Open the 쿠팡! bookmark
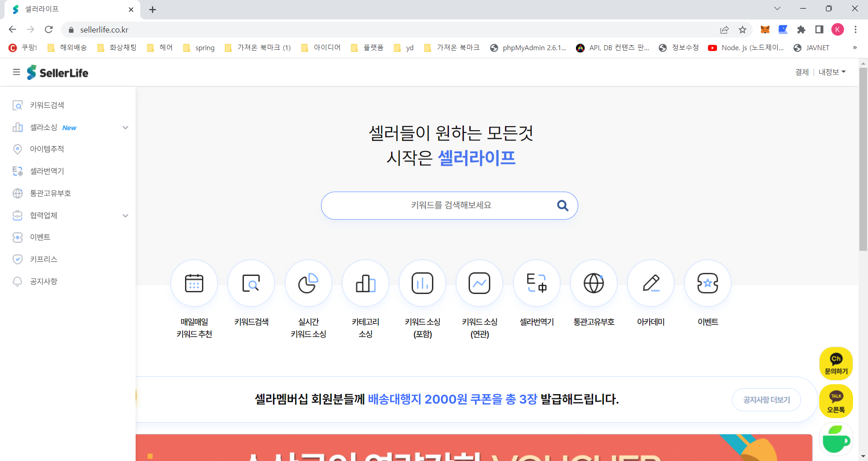 [x=23, y=48]
